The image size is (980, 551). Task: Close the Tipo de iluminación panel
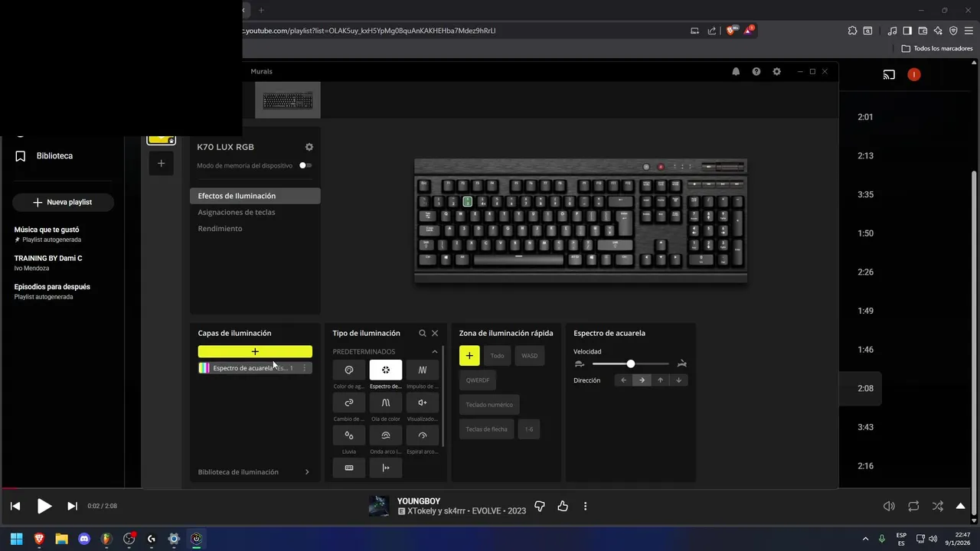435,333
